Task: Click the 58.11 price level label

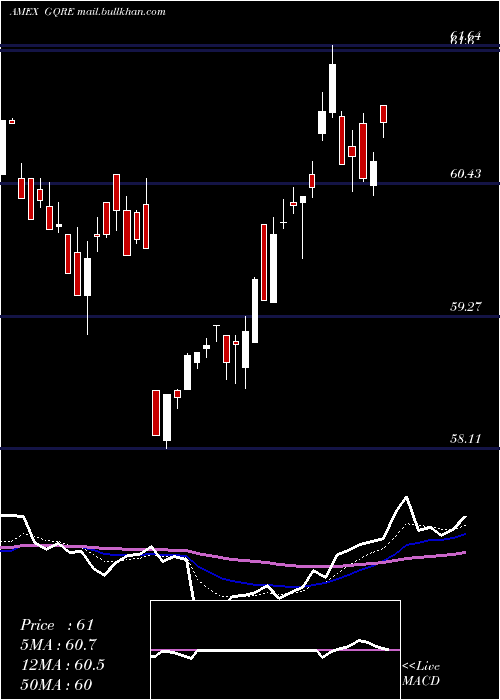Action: [x=466, y=438]
